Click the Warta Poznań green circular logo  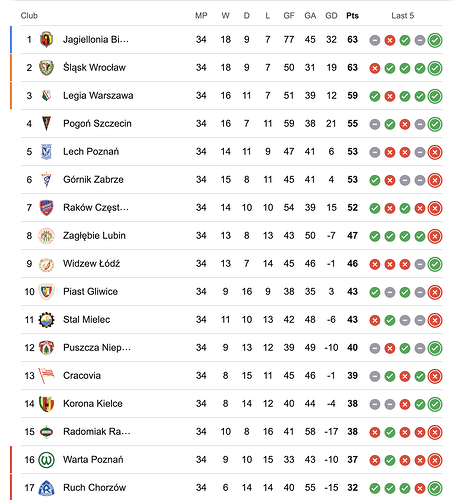46,460
